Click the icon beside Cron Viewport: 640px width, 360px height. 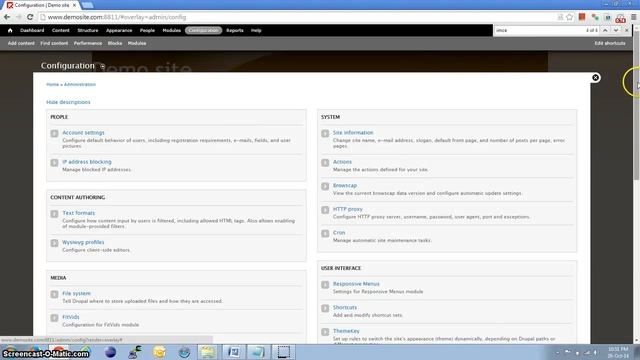pos(325,233)
